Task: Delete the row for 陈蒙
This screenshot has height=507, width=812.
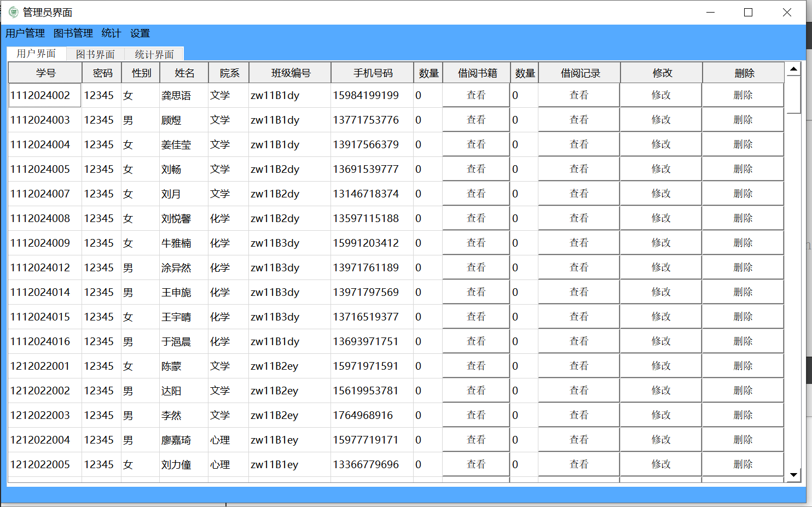Action: 743,366
